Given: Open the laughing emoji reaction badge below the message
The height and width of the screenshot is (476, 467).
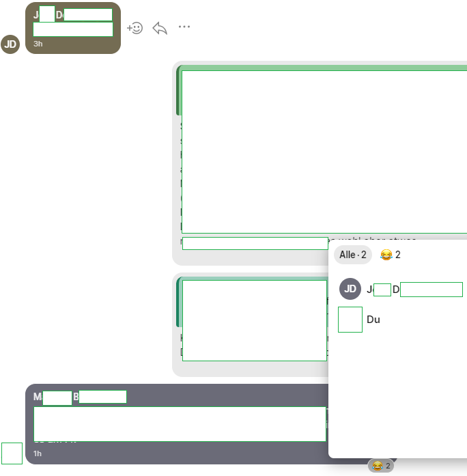Looking at the screenshot, I should click(x=381, y=466).
